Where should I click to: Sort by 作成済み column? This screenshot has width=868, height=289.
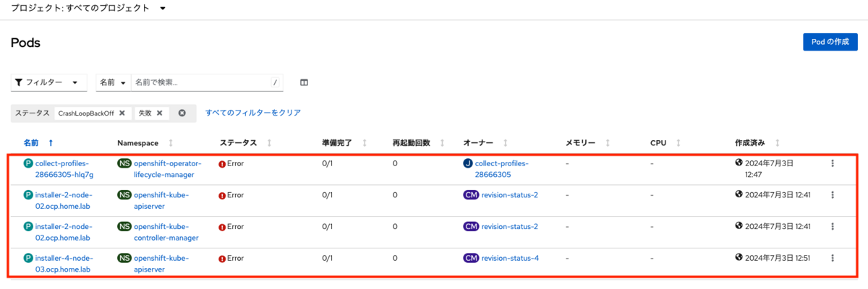(757, 143)
